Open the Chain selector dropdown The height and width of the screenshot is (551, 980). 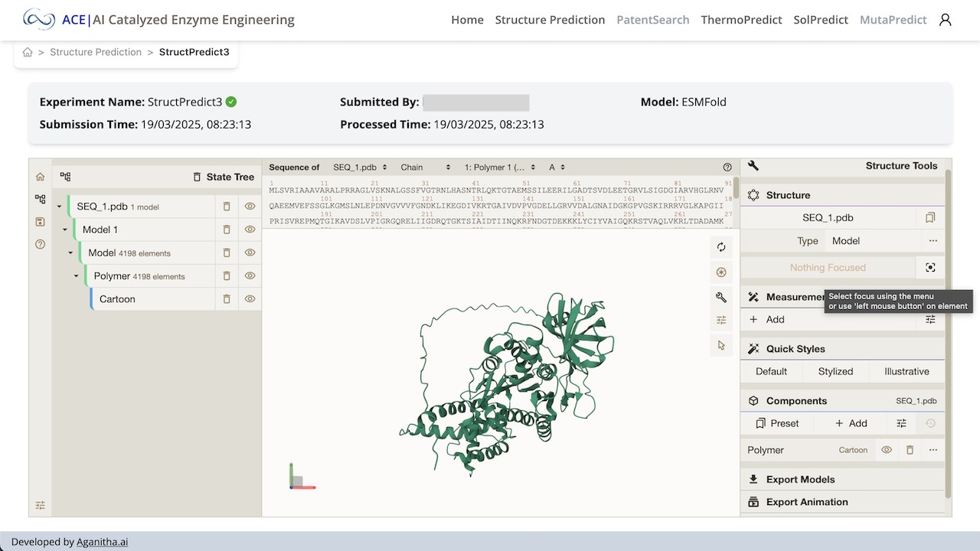tap(426, 167)
